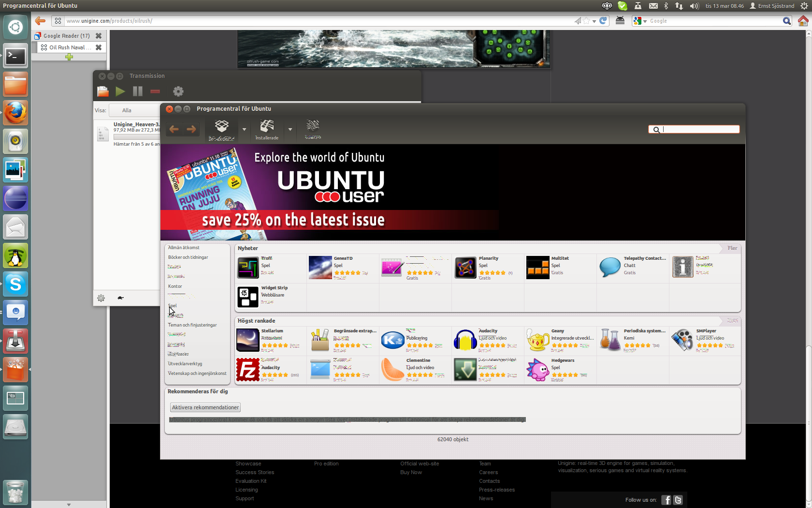
Task: Expand the dropdown arrow beside the all-software box icon
Action: (244, 130)
